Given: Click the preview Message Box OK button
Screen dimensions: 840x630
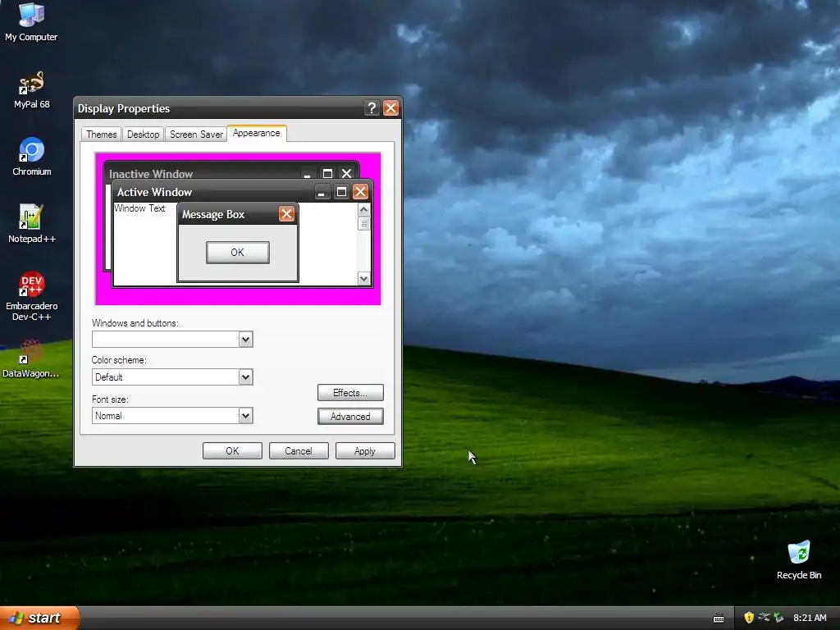Looking at the screenshot, I should tap(237, 253).
